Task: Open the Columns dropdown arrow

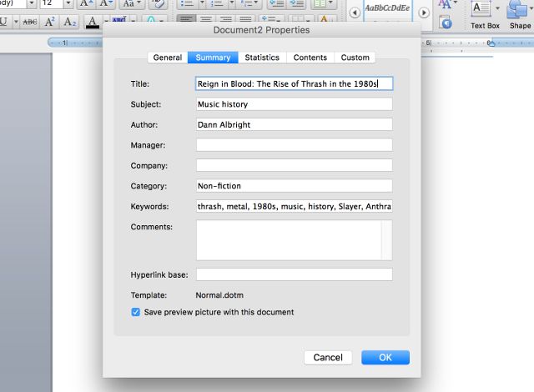Action: [x=330, y=3]
